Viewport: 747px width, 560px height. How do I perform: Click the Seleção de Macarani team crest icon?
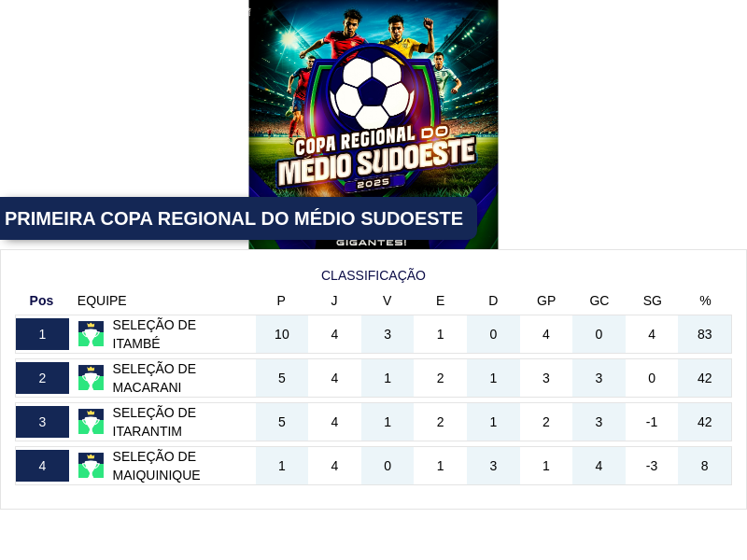[x=91, y=378]
